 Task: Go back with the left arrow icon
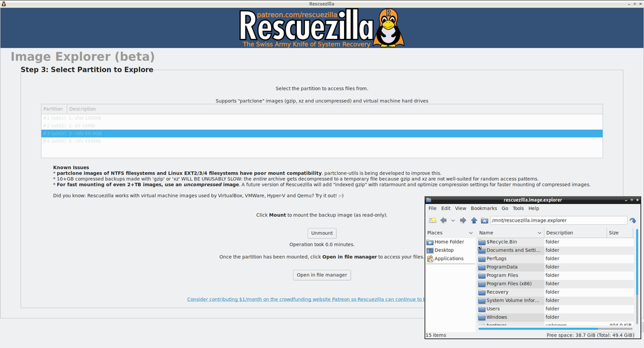pos(443,220)
